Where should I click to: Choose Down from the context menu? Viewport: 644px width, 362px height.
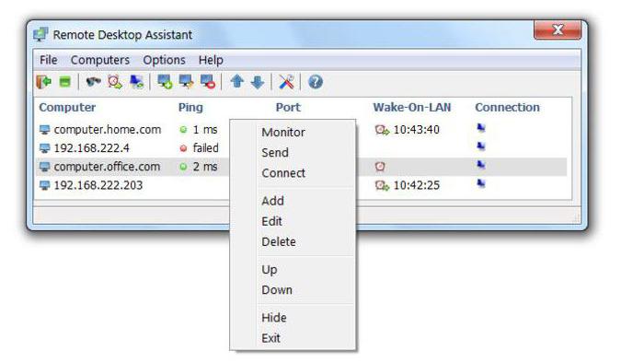[x=277, y=290]
